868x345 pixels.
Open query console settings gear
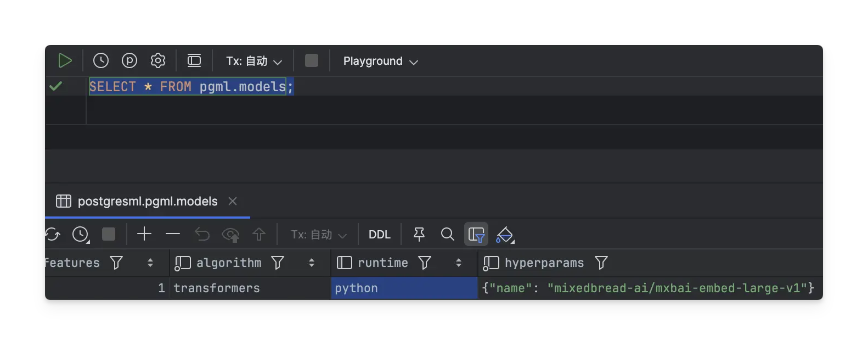pyautogui.click(x=158, y=61)
